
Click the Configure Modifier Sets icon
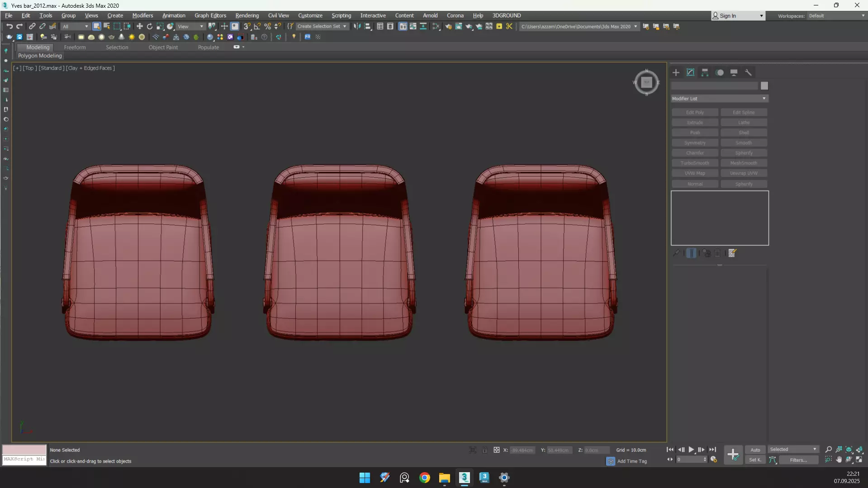tap(732, 253)
